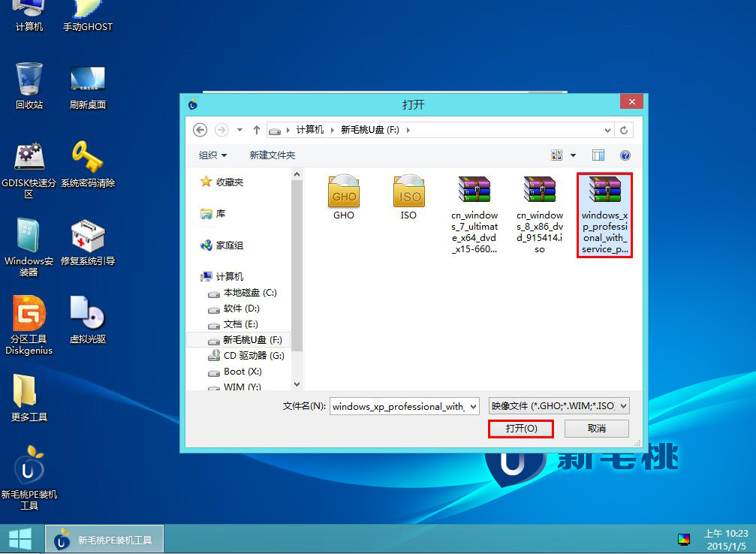Screen dimensions: 756x554
Task: Click the 取消 cancel button
Action: click(596, 429)
